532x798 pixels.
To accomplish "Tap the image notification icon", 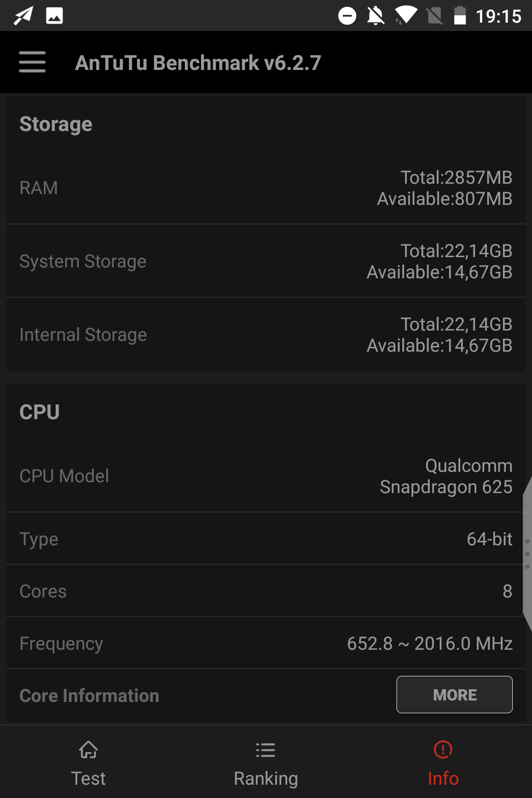I will (54, 16).
